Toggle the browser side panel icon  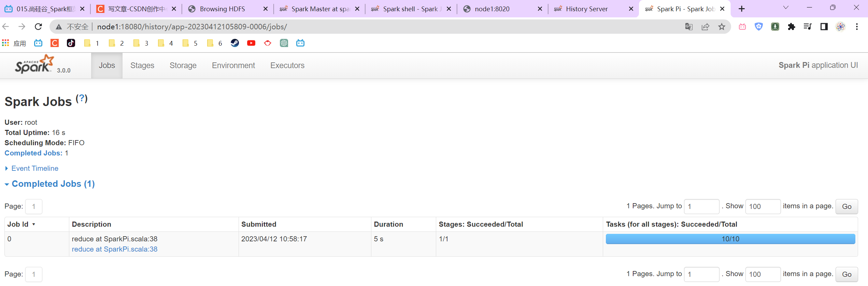pyautogui.click(x=824, y=27)
